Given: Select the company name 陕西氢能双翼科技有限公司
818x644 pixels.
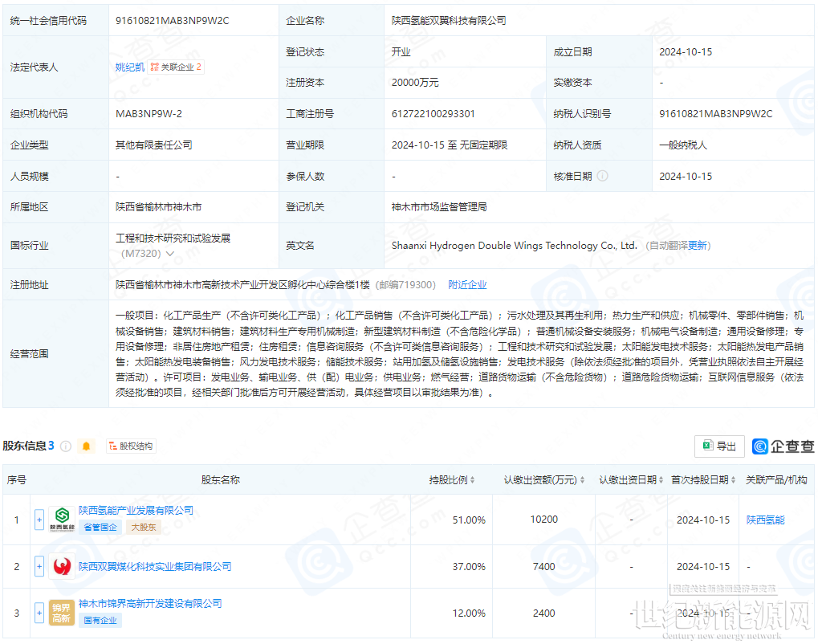Looking at the screenshot, I should [x=449, y=21].
